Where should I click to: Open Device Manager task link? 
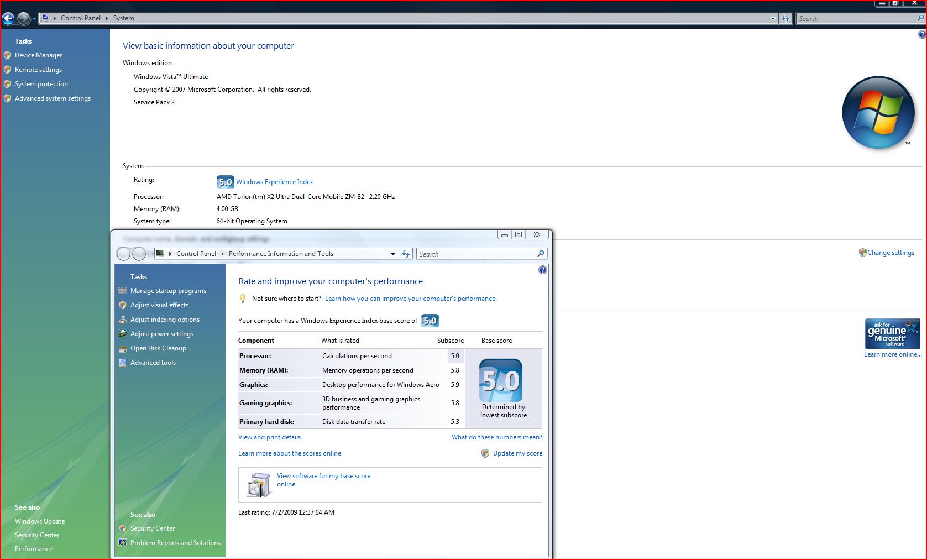(38, 55)
